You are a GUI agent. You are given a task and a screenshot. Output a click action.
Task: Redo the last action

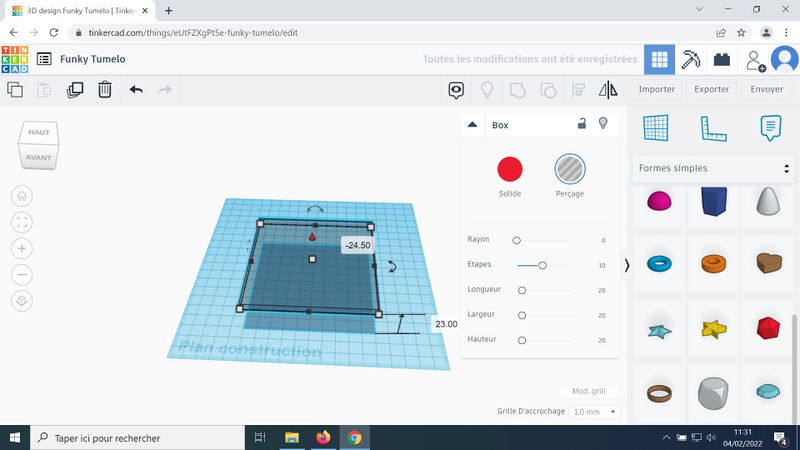click(165, 90)
